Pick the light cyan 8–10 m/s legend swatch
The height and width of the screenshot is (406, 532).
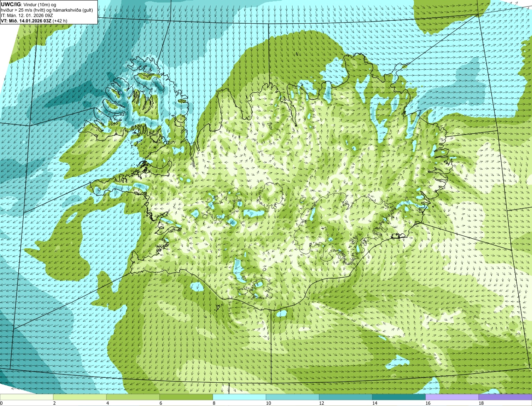(239, 397)
